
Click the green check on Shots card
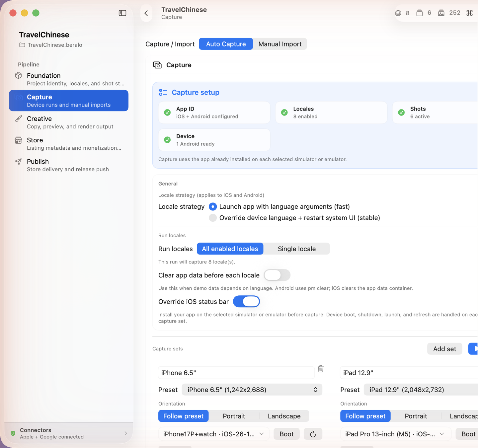[x=401, y=112]
